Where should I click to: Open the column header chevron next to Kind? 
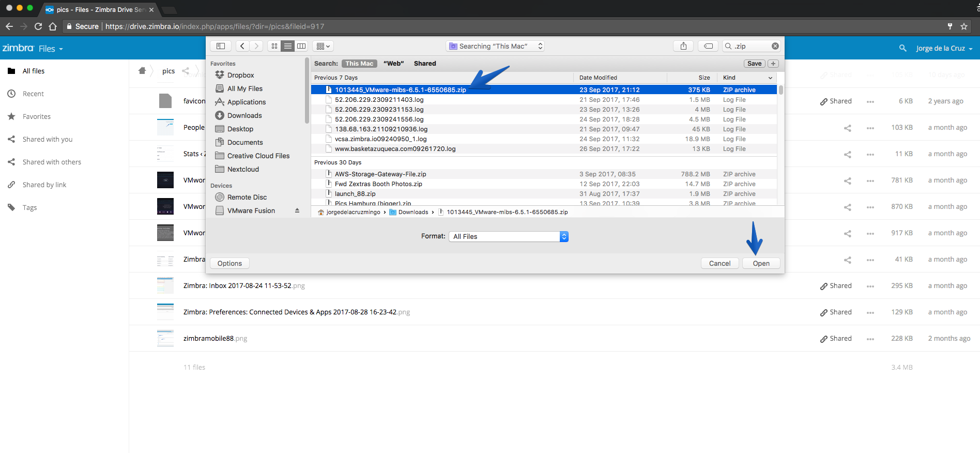[x=771, y=78]
